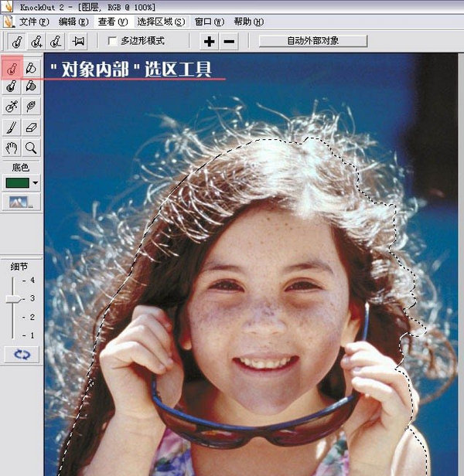Open the 文件(F) menu
This screenshot has height=476, width=464.
click(x=34, y=22)
